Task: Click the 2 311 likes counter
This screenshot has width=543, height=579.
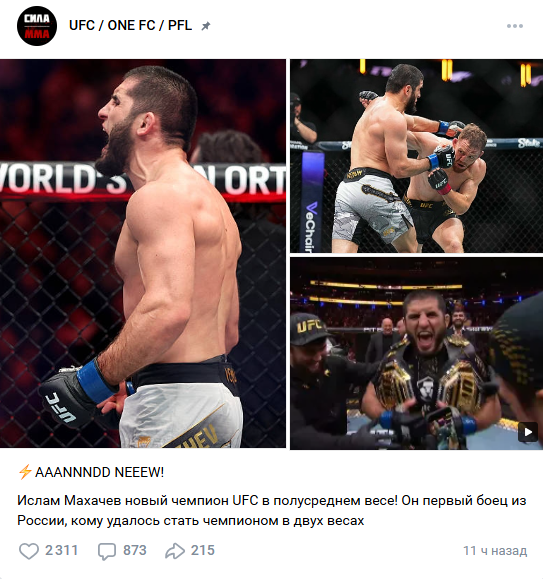Action: click(x=61, y=550)
